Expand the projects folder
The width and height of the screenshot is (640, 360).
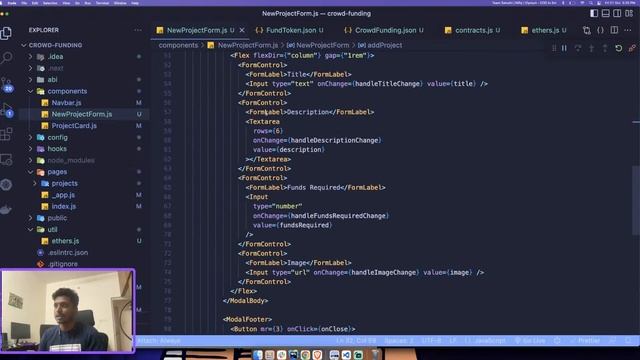point(64,183)
